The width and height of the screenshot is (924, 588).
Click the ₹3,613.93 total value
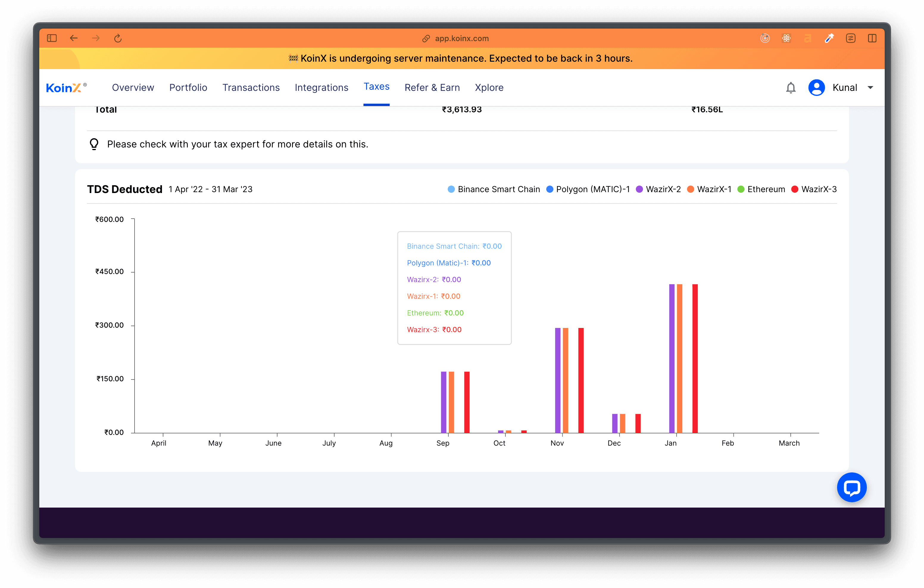pyautogui.click(x=462, y=109)
